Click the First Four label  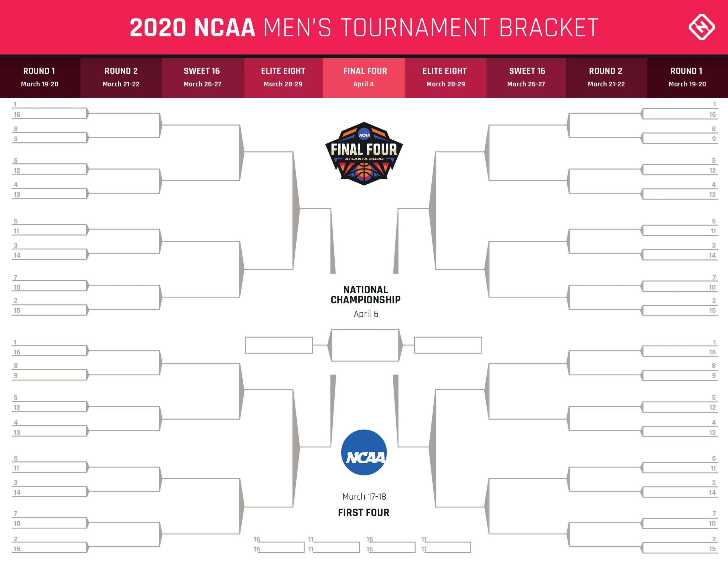tap(363, 512)
